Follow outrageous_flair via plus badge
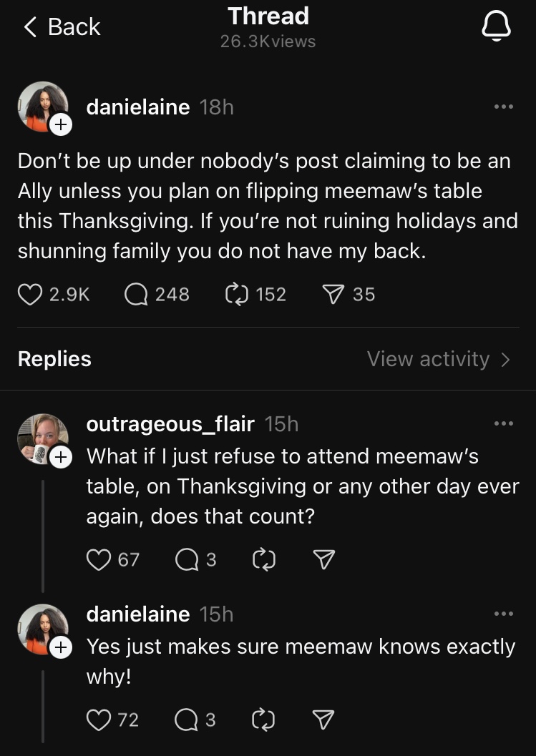 point(60,456)
